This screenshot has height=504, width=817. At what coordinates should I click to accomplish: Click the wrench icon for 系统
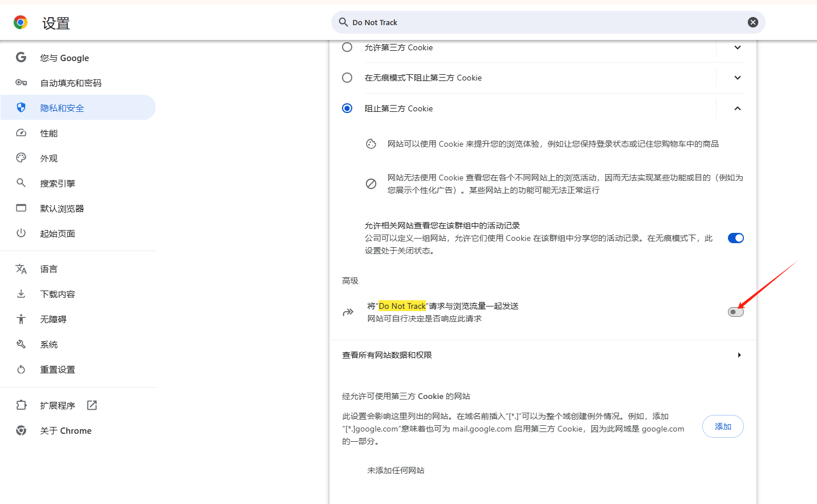point(21,344)
